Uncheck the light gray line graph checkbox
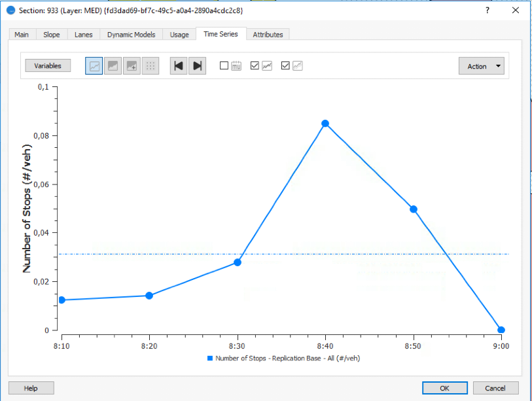This screenshot has width=532, height=401. [x=285, y=65]
